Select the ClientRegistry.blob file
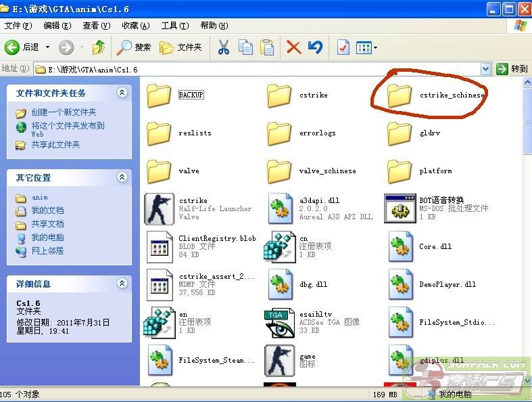The width and height of the screenshot is (532, 402). [x=160, y=246]
